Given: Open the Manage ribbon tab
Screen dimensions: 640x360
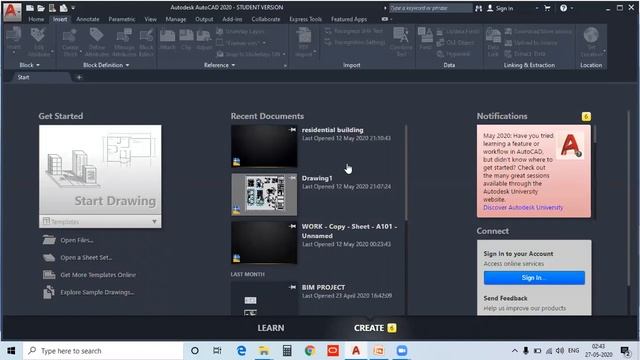Looking at the screenshot, I should [x=176, y=19].
